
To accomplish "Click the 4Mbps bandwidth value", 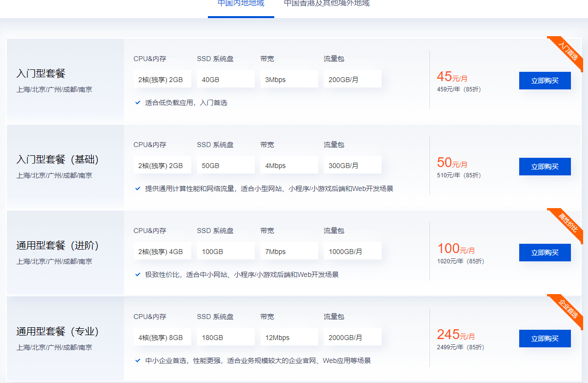I will click(x=289, y=165).
